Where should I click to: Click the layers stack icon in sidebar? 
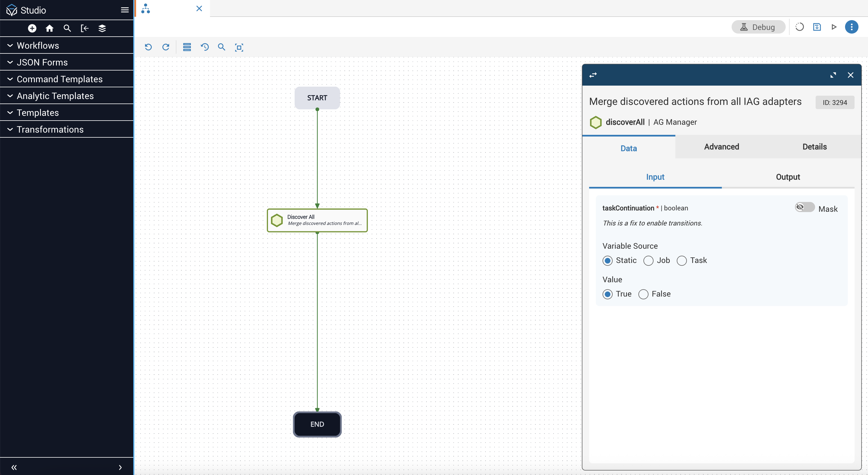(x=102, y=28)
